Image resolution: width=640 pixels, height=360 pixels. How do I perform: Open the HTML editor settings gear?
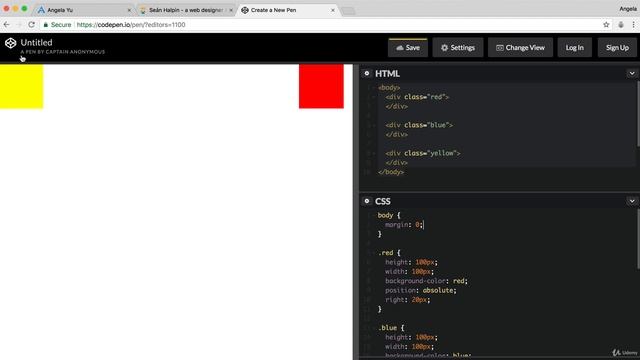(x=367, y=73)
